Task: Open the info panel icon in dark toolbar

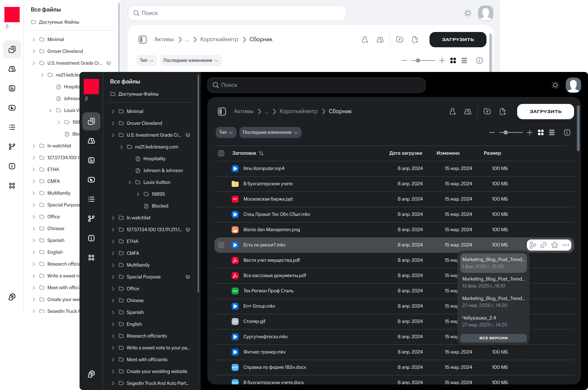Action: [567, 132]
